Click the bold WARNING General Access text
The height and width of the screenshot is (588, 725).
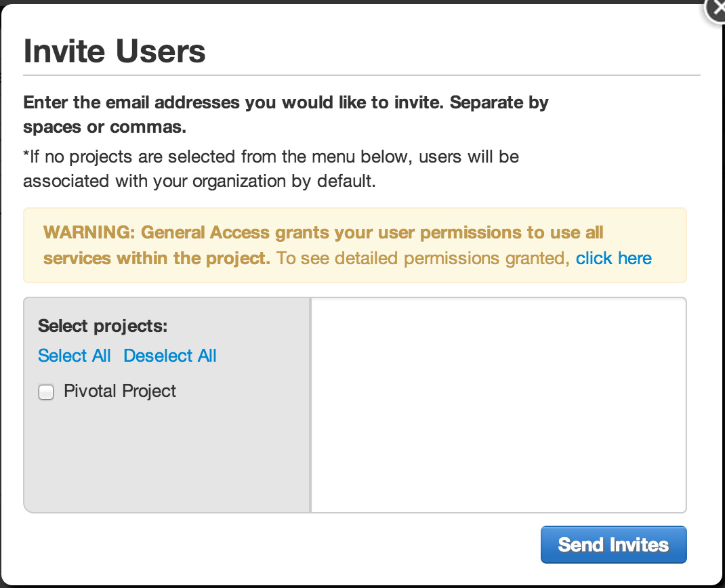click(x=323, y=245)
